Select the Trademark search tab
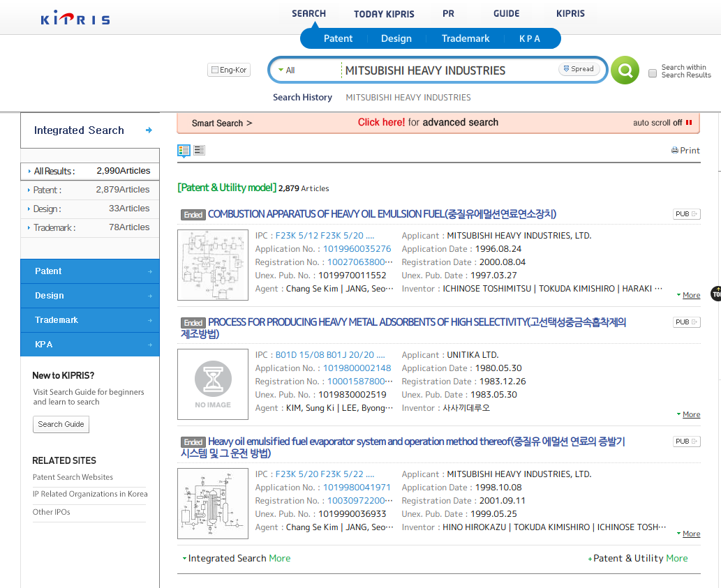 pyautogui.click(x=466, y=38)
